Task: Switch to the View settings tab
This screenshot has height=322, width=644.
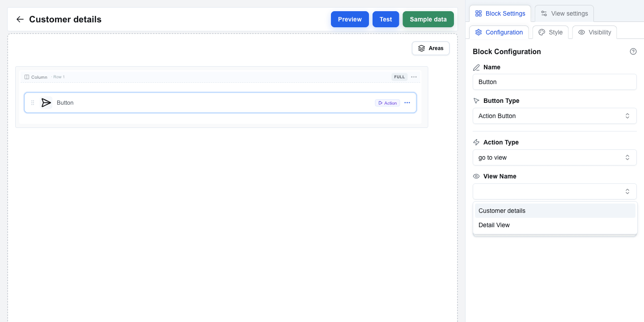Action: (x=564, y=13)
